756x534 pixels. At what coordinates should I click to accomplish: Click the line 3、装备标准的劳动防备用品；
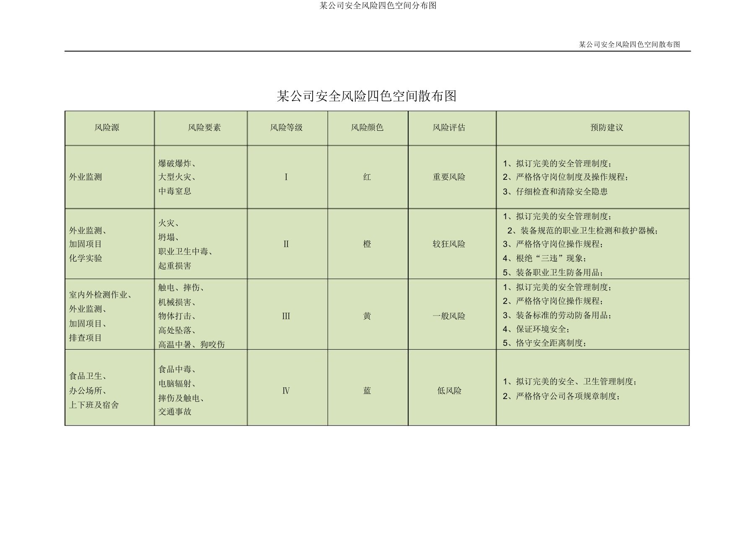point(557,315)
